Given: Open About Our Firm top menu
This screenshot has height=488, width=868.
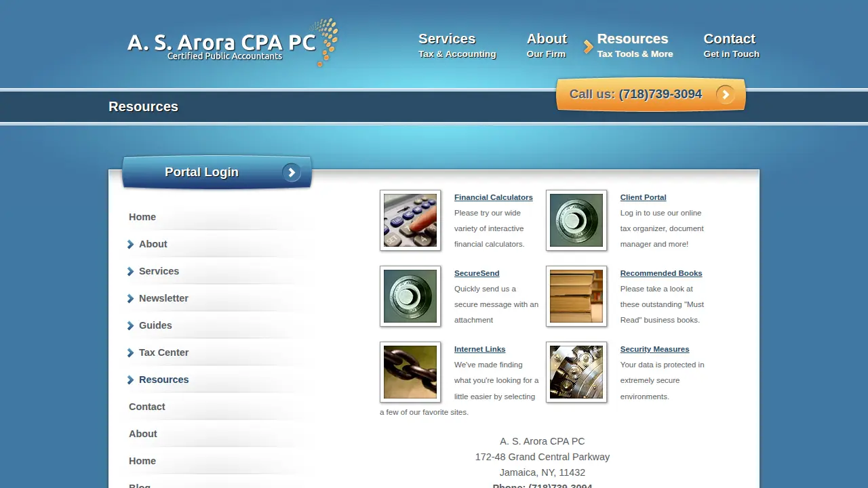Looking at the screenshot, I should coord(547,45).
